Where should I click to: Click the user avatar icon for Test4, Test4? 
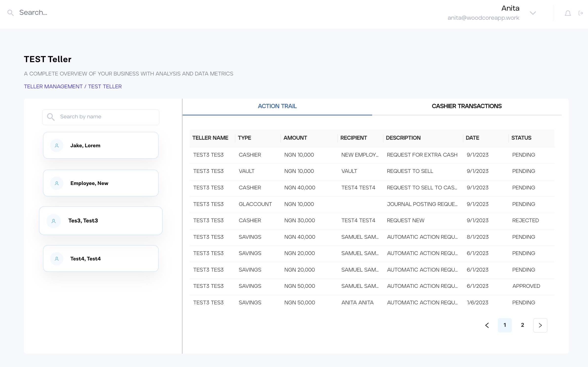point(57,259)
